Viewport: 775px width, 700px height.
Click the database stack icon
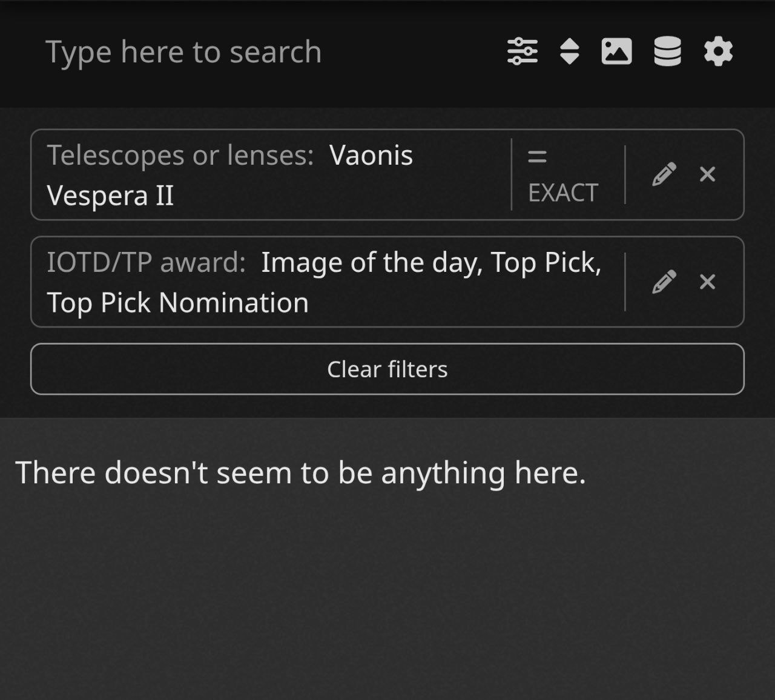click(667, 51)
